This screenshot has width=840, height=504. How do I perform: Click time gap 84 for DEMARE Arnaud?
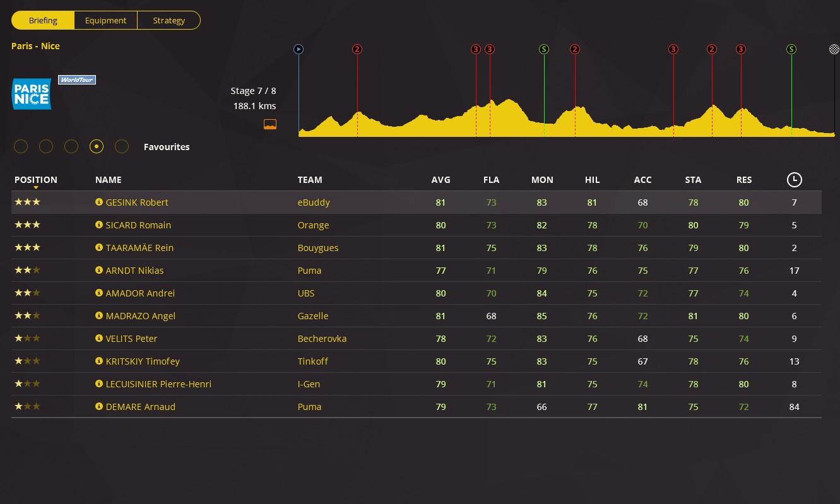tap(794, 407)
